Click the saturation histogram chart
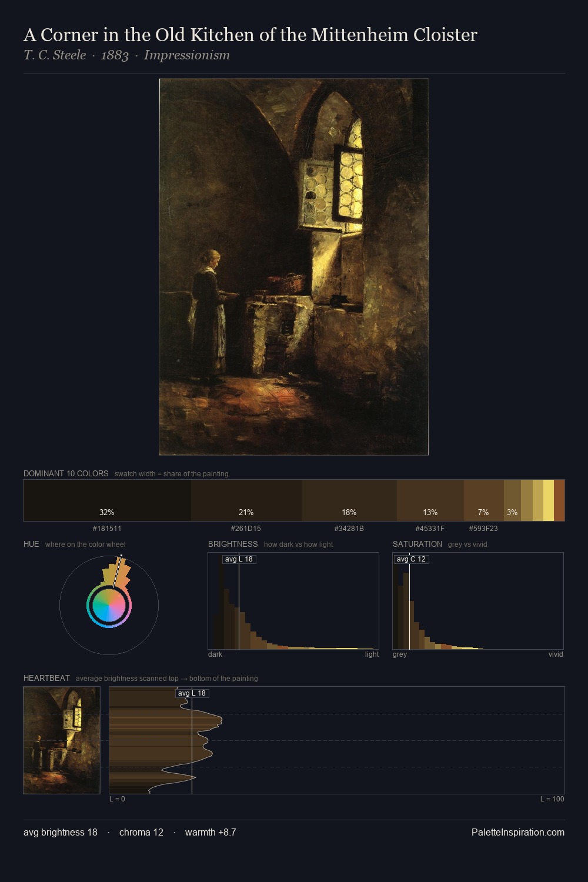The height and width of the screenshot is (882, 588). click(478, 601)
